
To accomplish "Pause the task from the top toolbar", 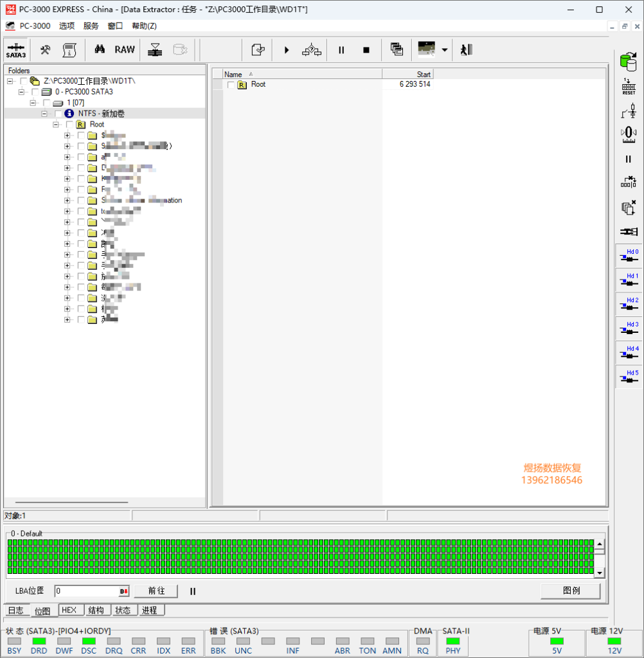I will 341,50.
